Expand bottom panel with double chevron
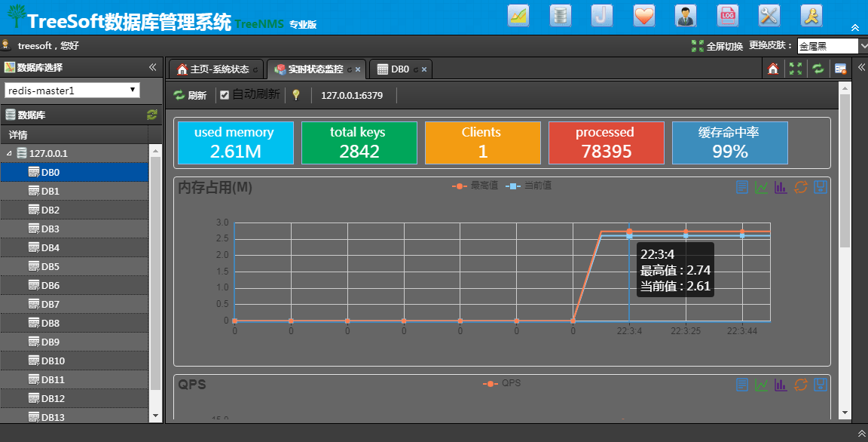Image resolution: width=868 pixels, height=442 pixels. pos(861,433)
